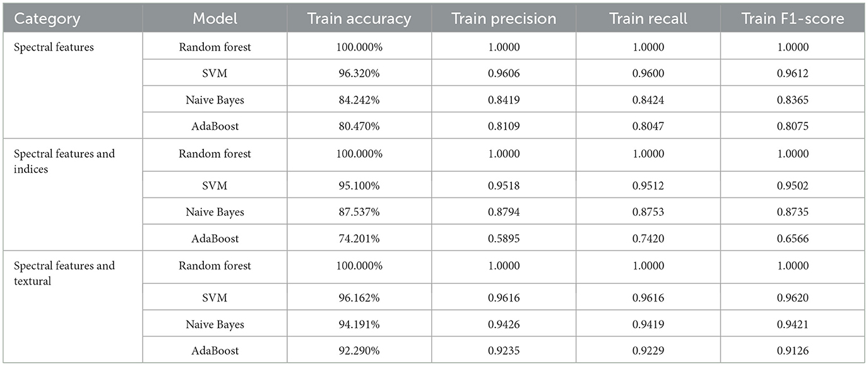868x366 pixels.
Task: Select the first Spectral features category cell
Action: [54, 47]
